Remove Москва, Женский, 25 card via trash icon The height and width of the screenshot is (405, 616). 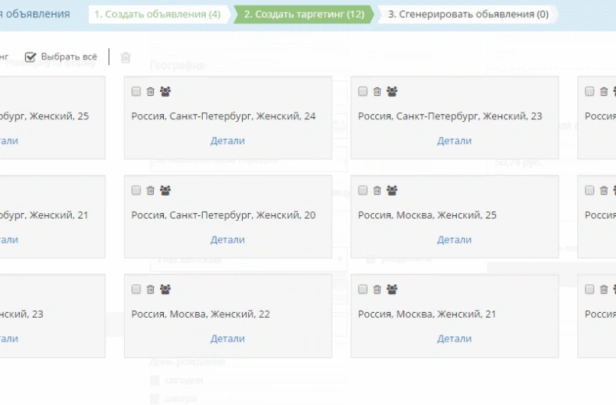point(377,191)
